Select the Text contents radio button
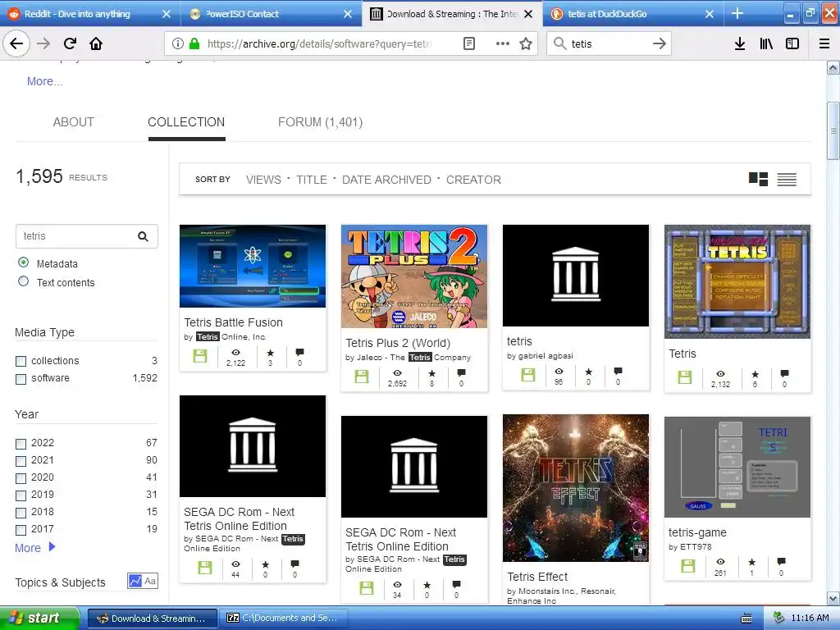840x630 pixels. [x=23, y=281]
